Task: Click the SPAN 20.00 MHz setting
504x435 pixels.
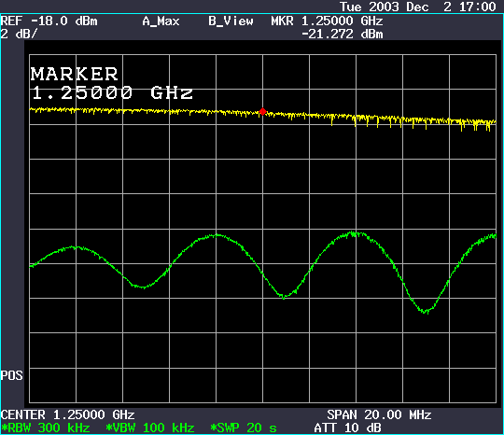Action: coord(379,414)
